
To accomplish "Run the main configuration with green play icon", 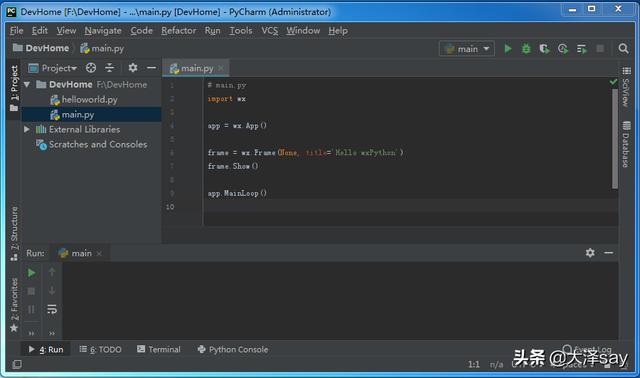I will (x=508, y=49).
